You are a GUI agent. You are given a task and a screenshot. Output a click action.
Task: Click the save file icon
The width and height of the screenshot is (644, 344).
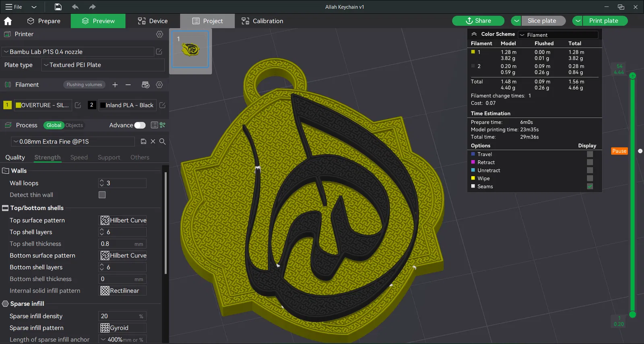click(x=58, y=7)
